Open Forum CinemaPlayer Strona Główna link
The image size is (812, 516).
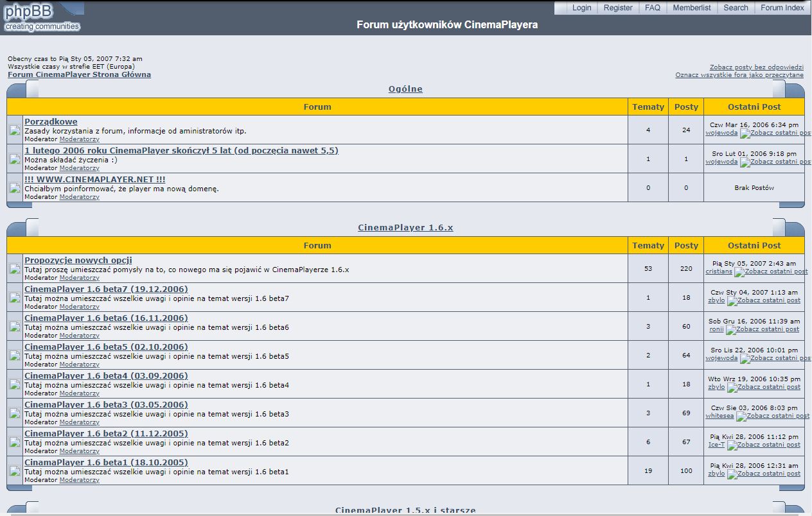click(79, 74)
